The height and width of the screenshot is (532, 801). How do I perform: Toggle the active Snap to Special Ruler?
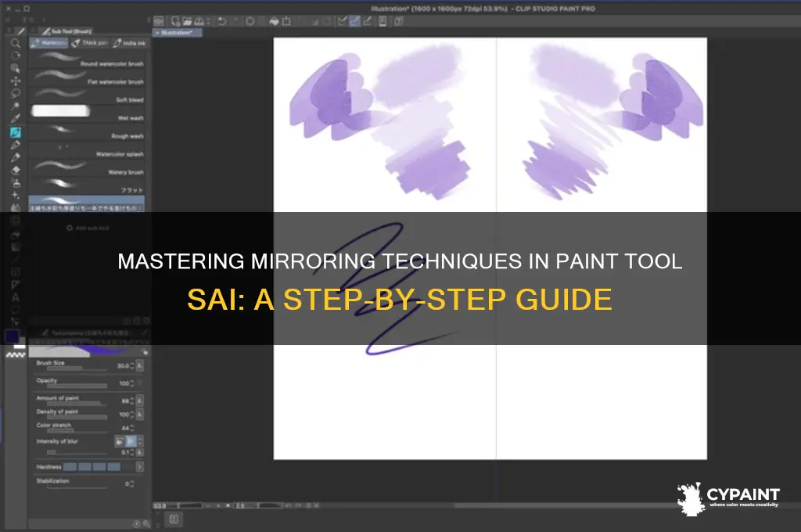click(x=354, y=21)
